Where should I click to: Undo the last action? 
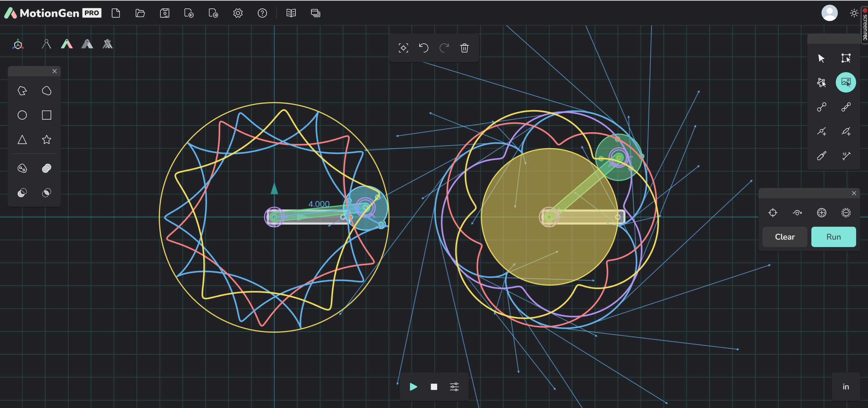click(424, 48)
